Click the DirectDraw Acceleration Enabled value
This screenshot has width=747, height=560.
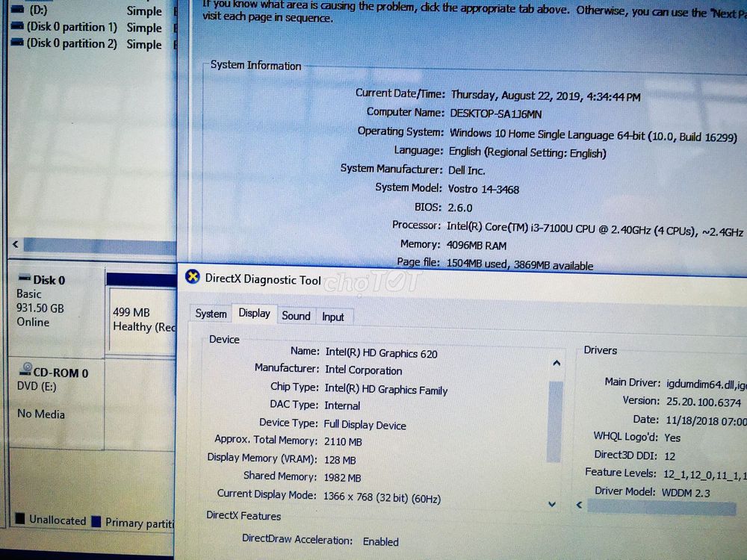pos(381,541)
